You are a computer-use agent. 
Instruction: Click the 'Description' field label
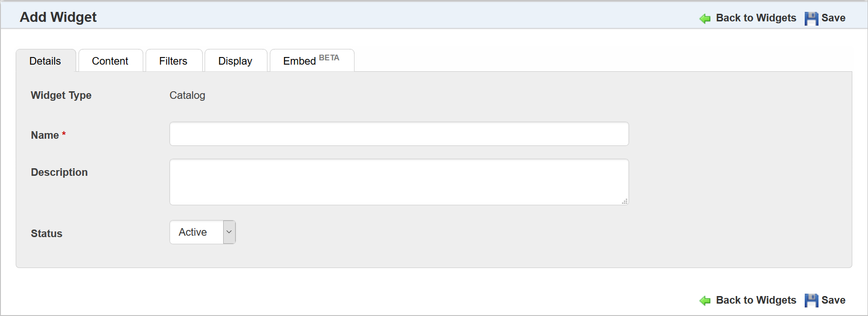pos(59,172)
